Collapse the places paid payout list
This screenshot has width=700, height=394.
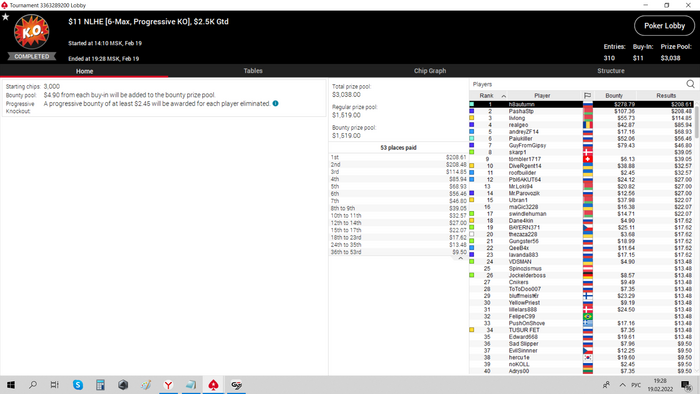click(x=460, y=258)
